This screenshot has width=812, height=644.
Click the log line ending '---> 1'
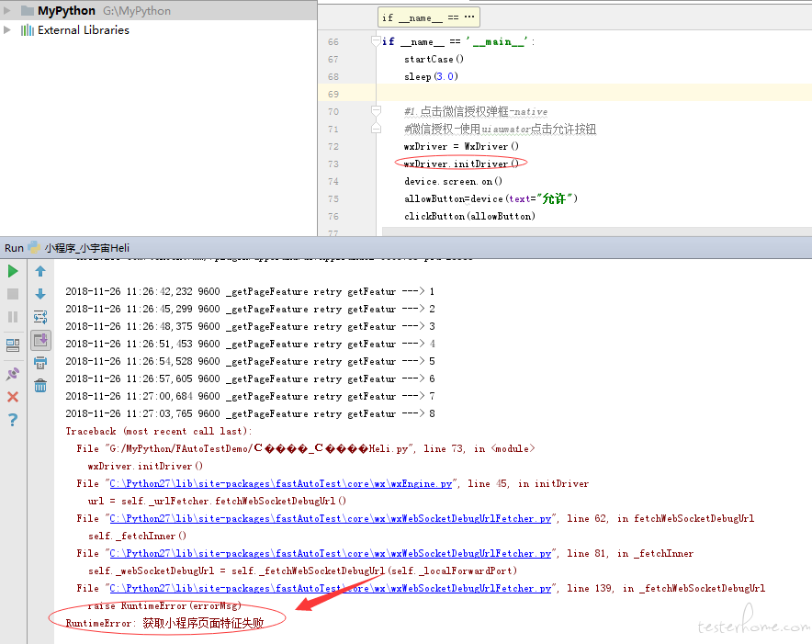[250, 292]
